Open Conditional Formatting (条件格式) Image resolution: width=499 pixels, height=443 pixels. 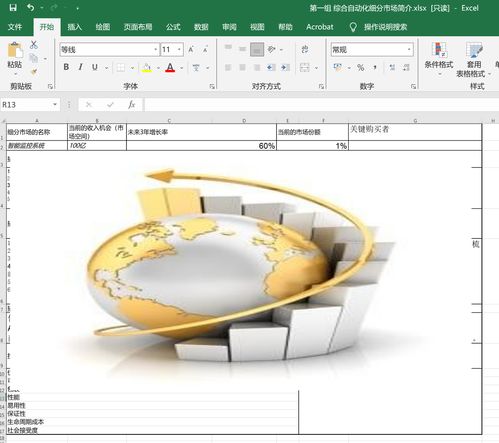tap(439, 57)
